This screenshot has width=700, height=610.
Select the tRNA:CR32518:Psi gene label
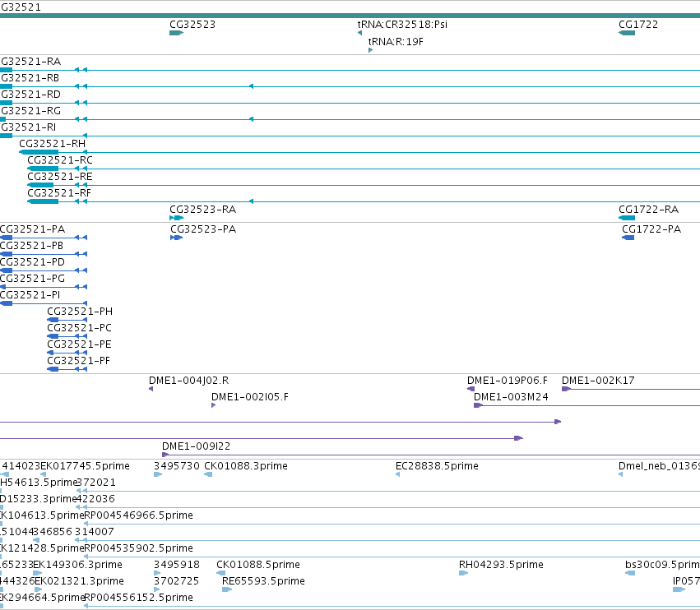pos(402,25)
